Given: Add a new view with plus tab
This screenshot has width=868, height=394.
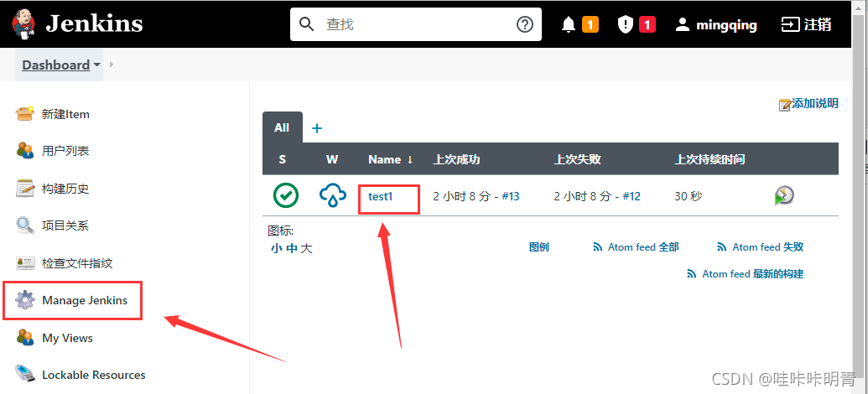Looking at the screenshot, I should [x=317, y=128].
